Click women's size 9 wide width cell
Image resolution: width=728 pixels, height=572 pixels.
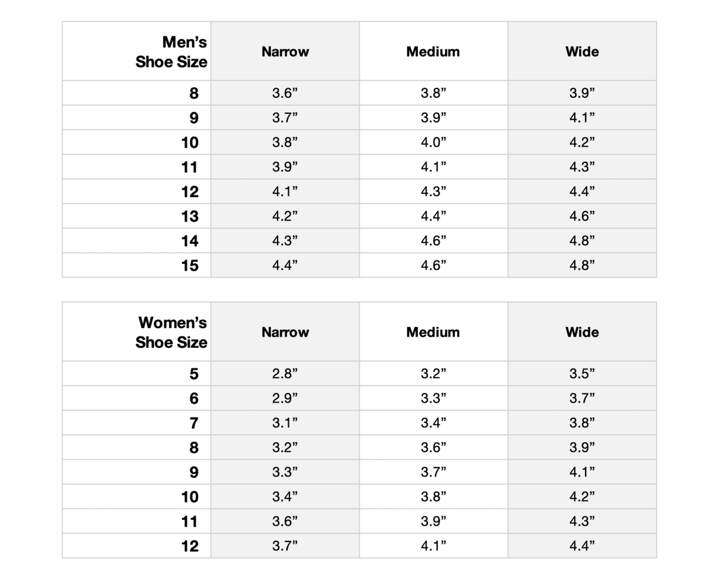(x=582, y=472)
